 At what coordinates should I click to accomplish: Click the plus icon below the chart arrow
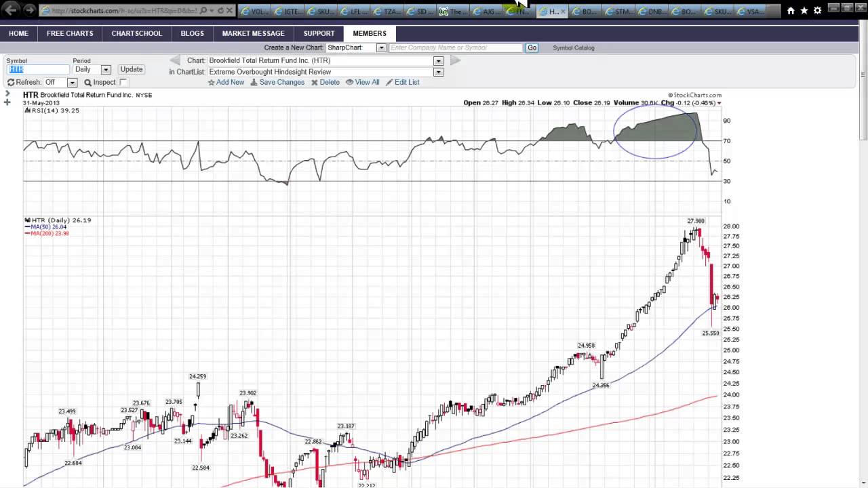(x=7, y=102)
